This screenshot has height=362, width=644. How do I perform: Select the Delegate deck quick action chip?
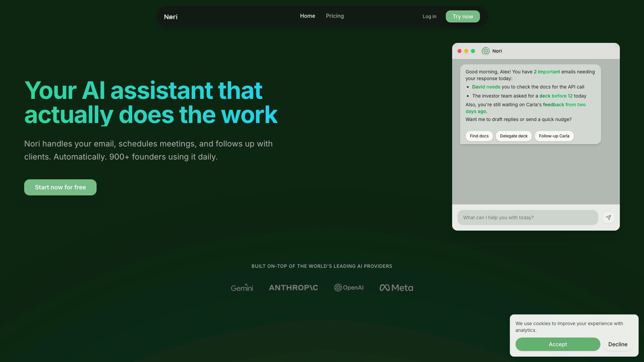(514, 136)
